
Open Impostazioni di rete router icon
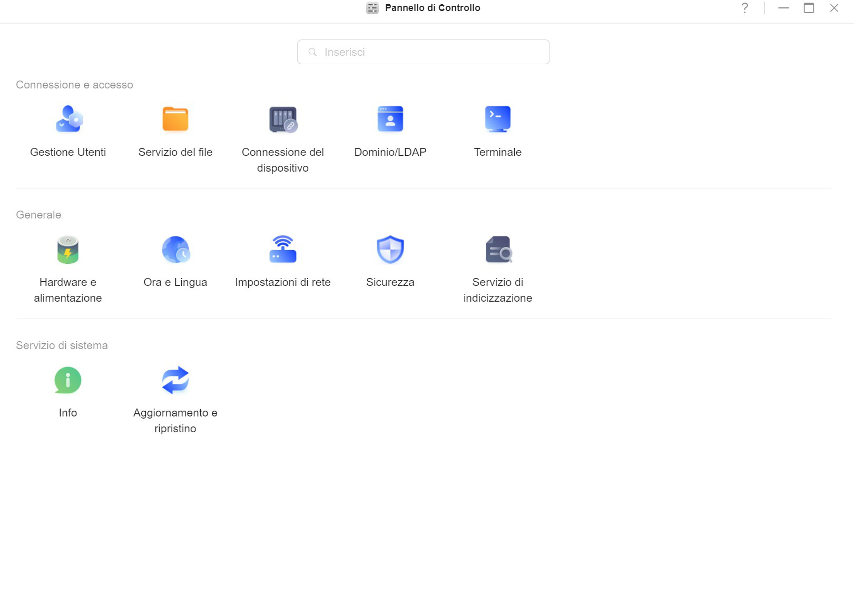[x=283, y=250]
